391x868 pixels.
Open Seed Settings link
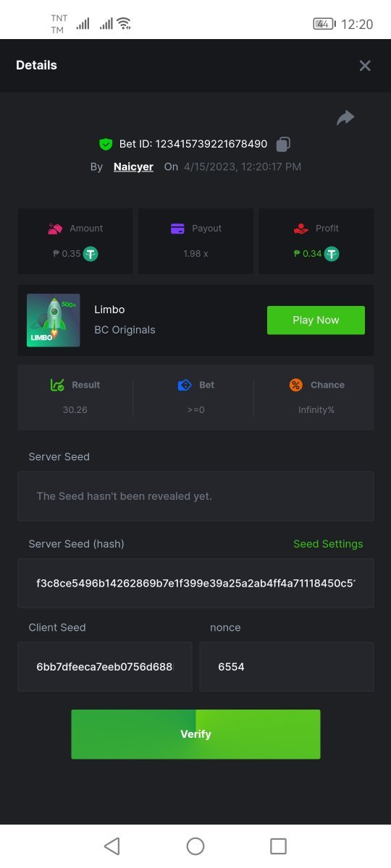coord(328,544)
